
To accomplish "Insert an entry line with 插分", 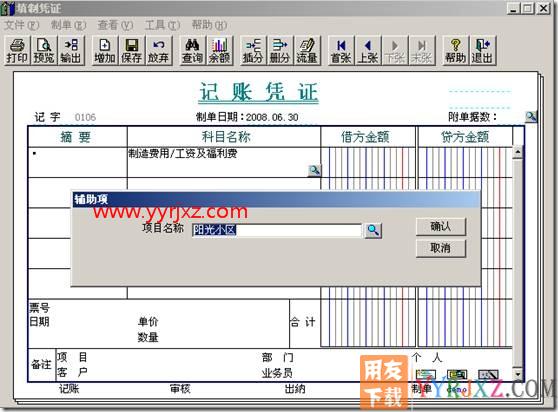I will 253,51.
